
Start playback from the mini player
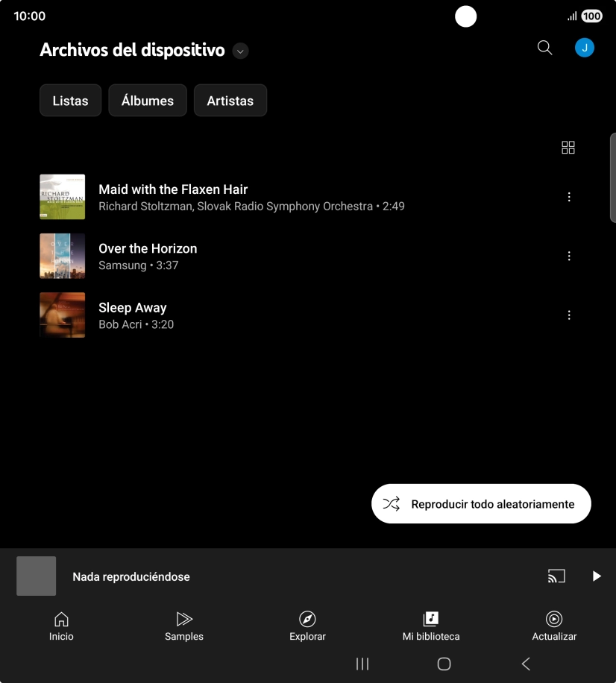[596, 576]
